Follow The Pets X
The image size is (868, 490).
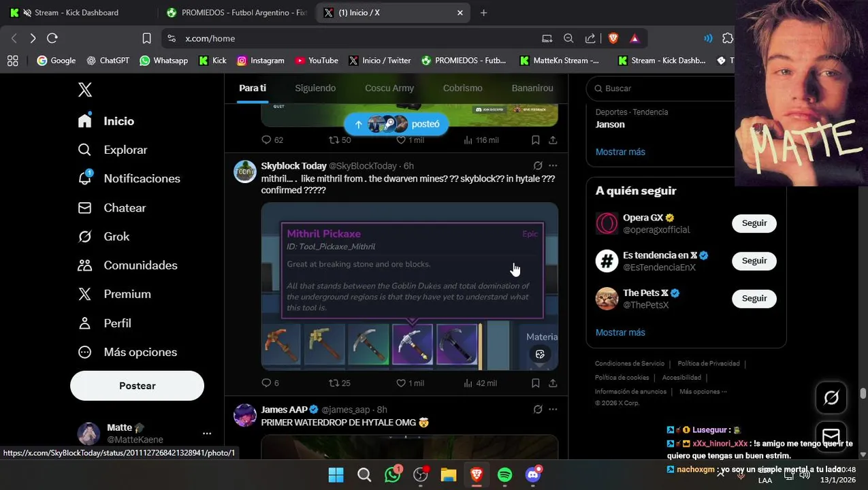[x=754, y=298]
